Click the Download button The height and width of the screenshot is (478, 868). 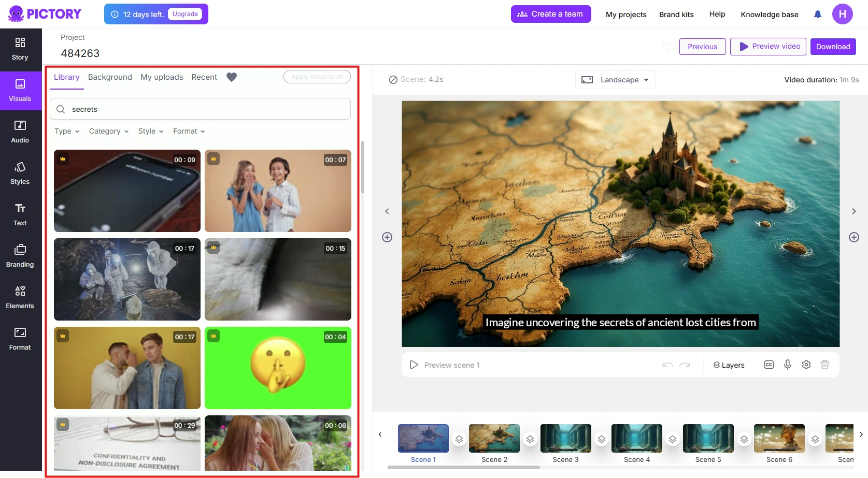coord(833,47)
